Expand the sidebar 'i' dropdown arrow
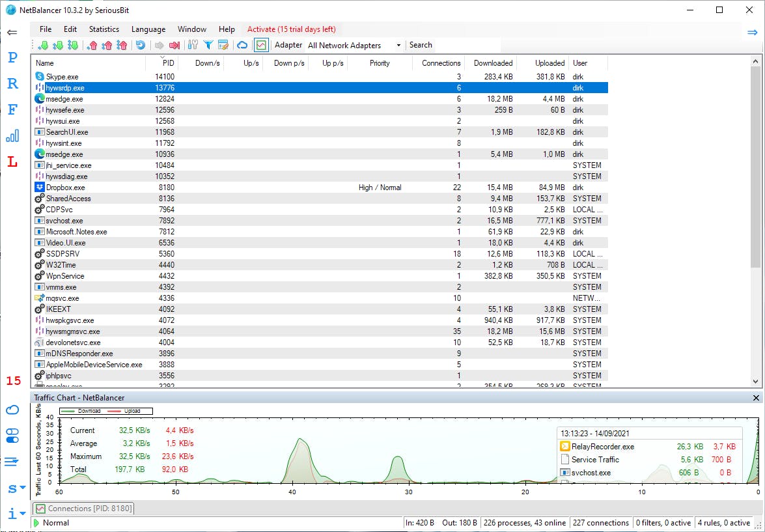The height and width of the screenshot is (532, 765). click(x=23, y=513)
